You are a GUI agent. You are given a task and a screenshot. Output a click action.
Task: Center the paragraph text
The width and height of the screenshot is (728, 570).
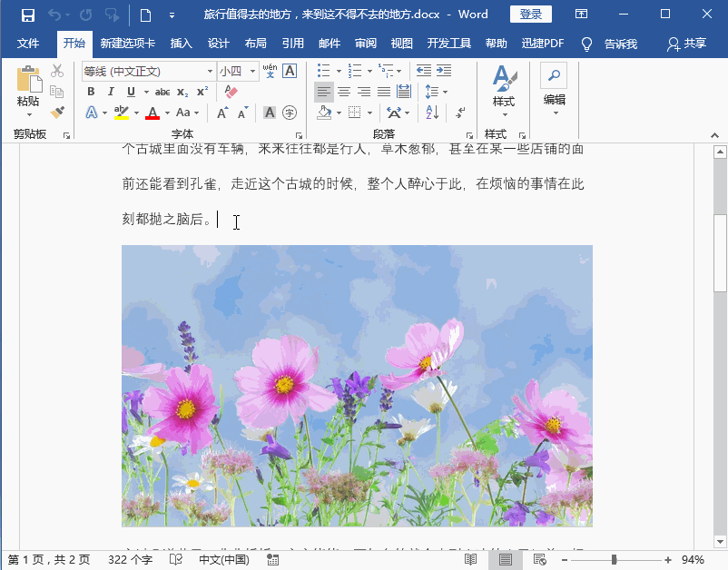click(344, 92)
